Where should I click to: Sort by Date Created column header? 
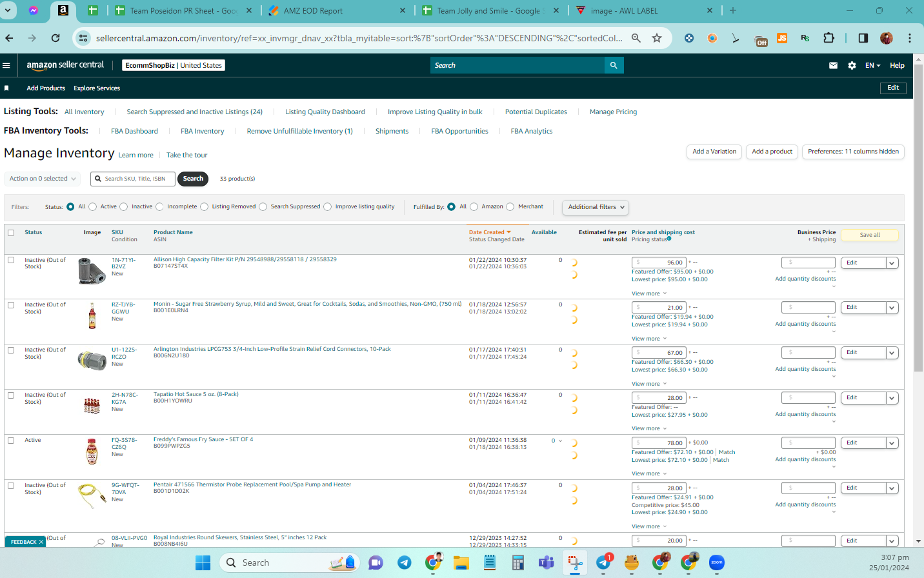[490, 232]
